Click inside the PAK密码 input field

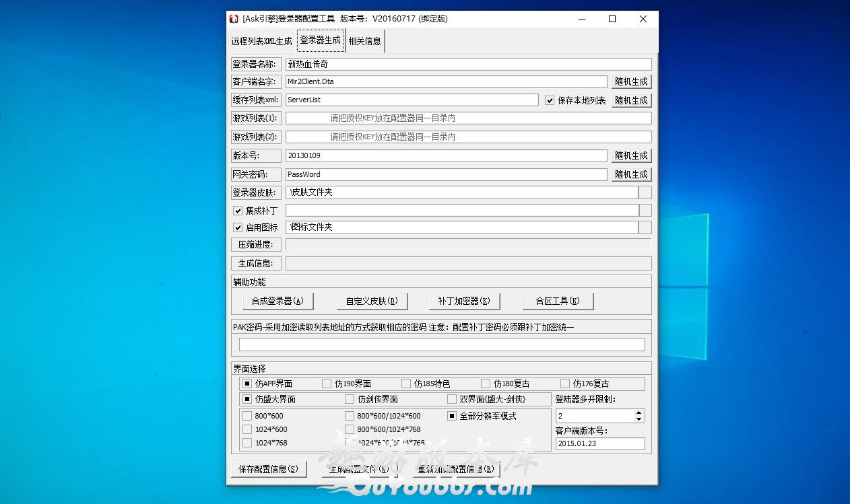coord(441,344)
